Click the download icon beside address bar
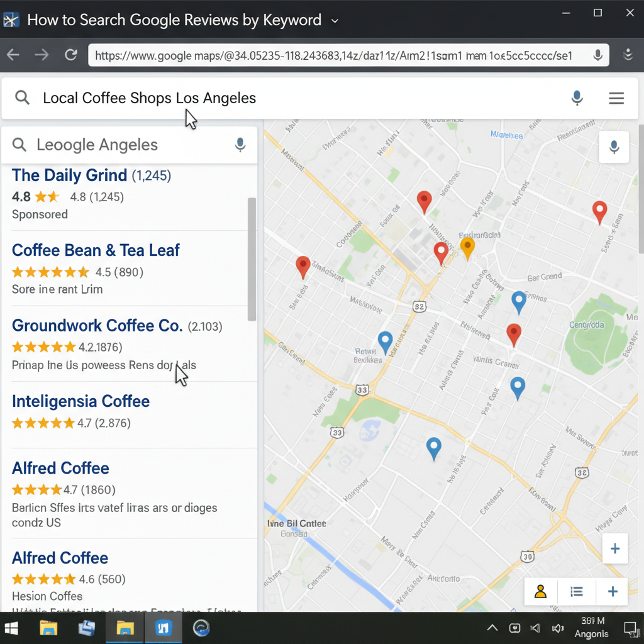Screen dimensions: 644x644 (x=628, y=55)
